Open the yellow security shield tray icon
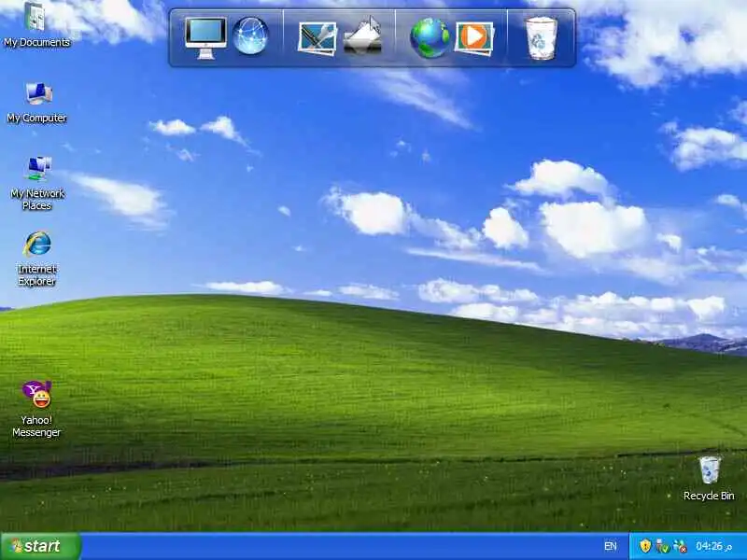This screenshot has height=560, width=747. (645, 546)
